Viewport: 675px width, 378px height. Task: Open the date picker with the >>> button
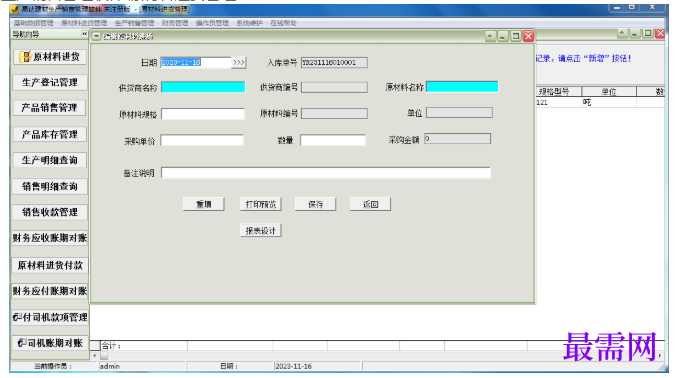coord(238,62)
